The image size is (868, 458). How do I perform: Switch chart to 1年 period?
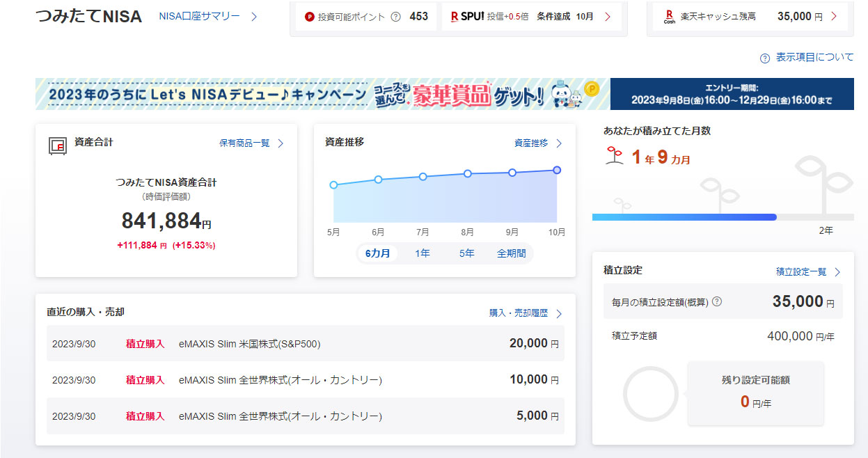(x=423, y=253)
